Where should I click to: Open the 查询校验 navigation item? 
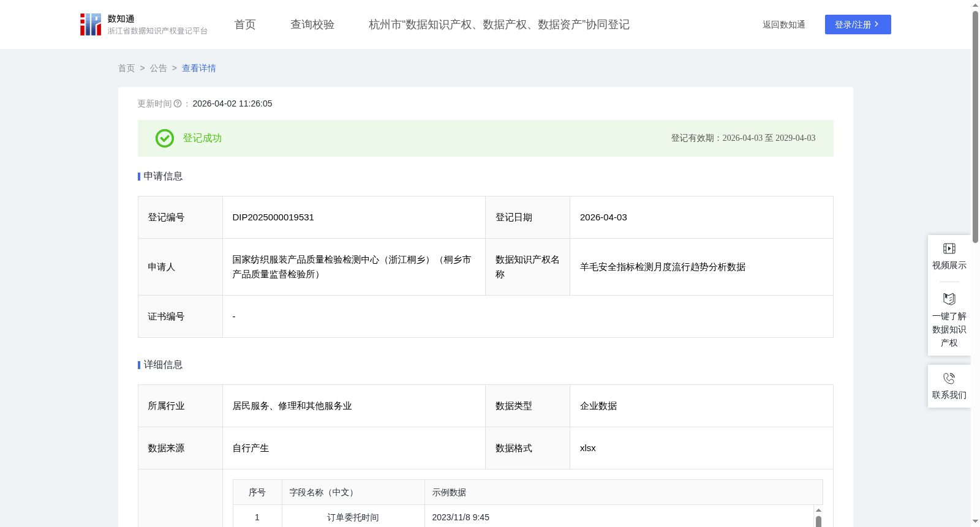[x=312, y=24]
